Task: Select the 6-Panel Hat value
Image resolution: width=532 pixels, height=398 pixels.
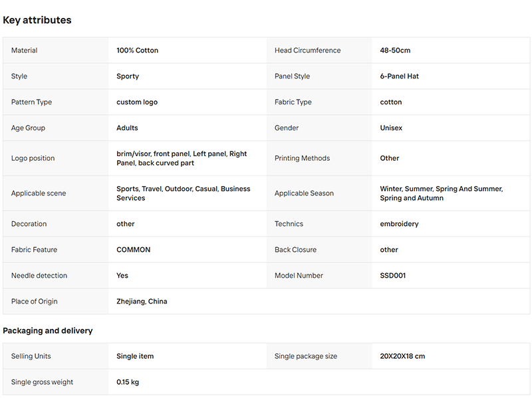Action: point(400,76)
